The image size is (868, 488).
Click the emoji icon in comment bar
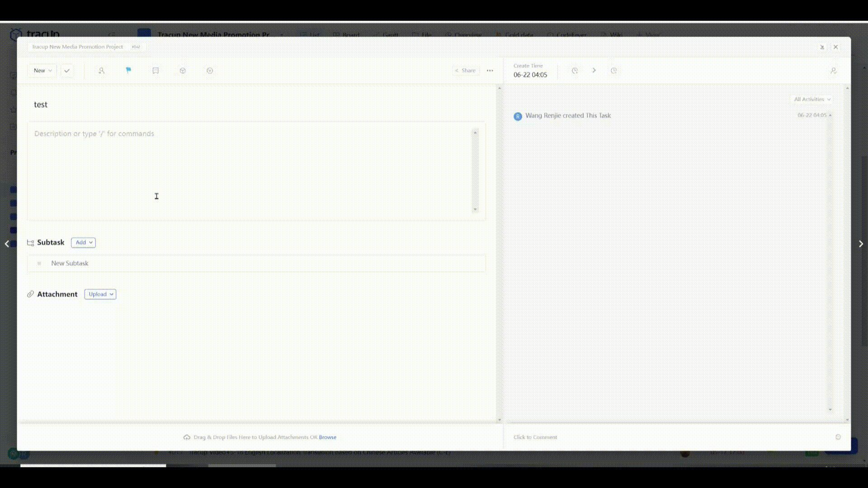click(x=838, y=437)
